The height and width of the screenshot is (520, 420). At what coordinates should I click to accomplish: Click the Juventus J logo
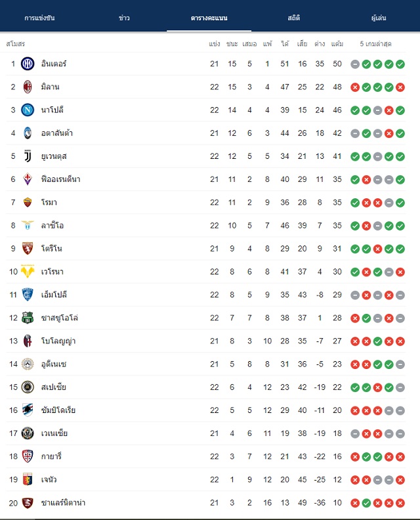(28, 156)
